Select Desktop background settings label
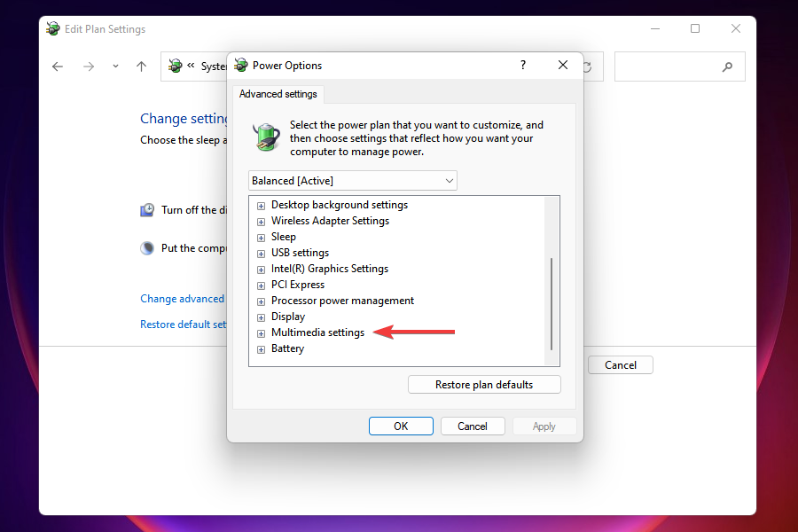798x532 pixels. 340,205
